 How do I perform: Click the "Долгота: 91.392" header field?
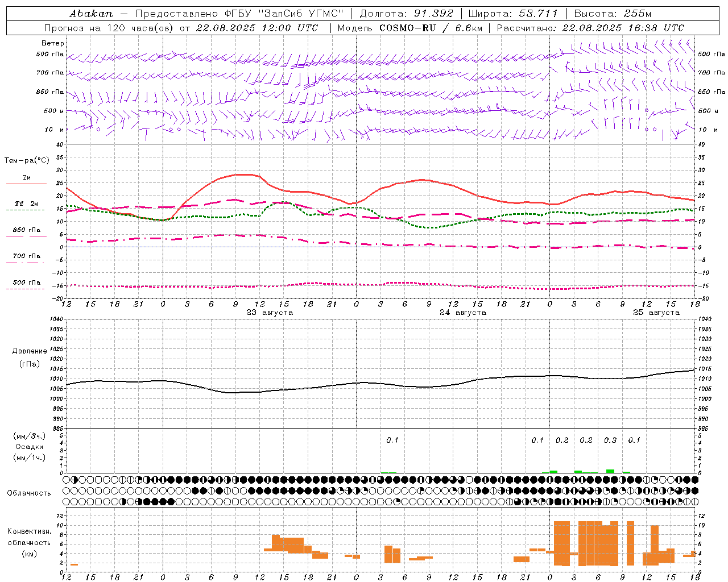[407, 14]
